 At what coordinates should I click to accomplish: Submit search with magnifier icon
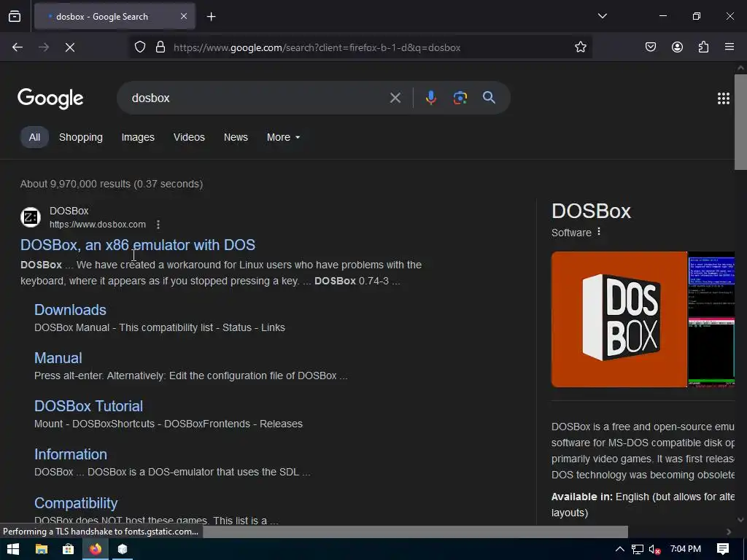[x=489, y=98]
